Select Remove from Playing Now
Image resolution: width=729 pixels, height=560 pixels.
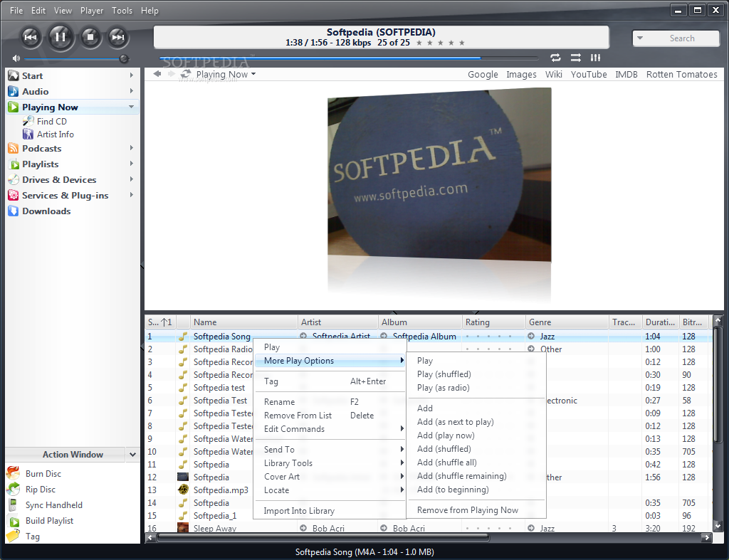tap(476, 509)
